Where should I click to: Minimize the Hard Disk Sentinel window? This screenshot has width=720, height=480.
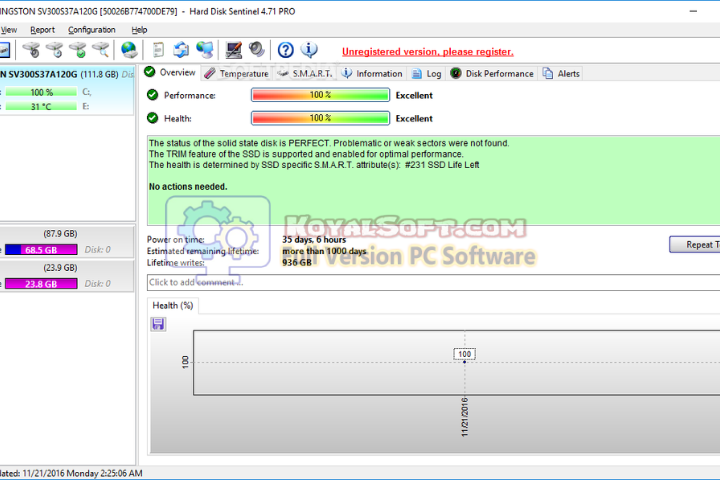pyautogui.click(x=693, y=11)
